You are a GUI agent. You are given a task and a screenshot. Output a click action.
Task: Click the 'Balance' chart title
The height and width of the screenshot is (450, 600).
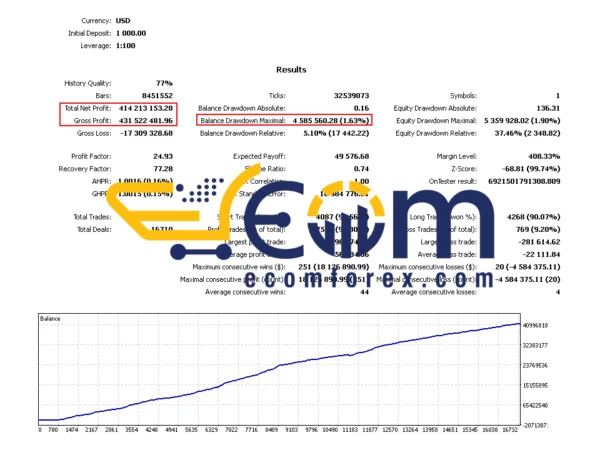(50, 319)
